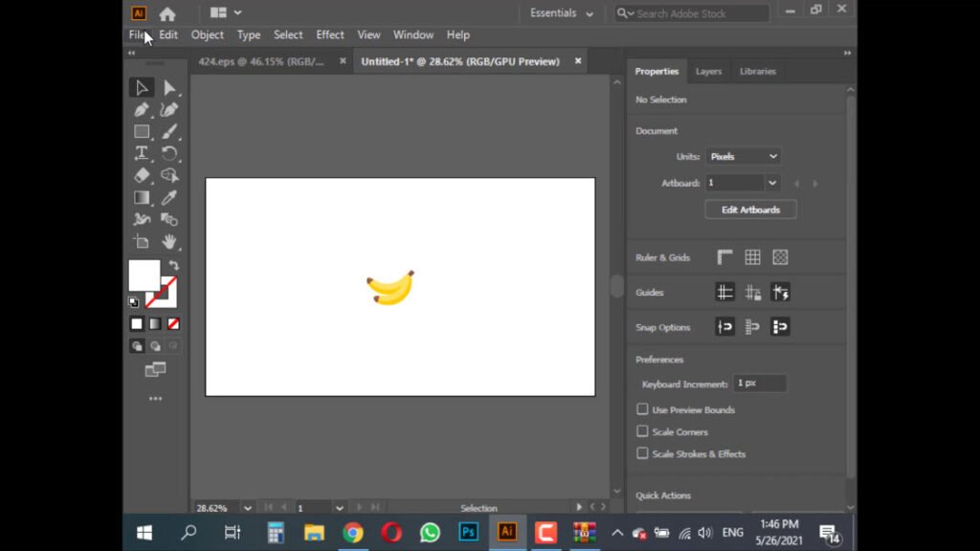Change the screen mode
This screenshot has height=551, width=980.
click(156, 370)
